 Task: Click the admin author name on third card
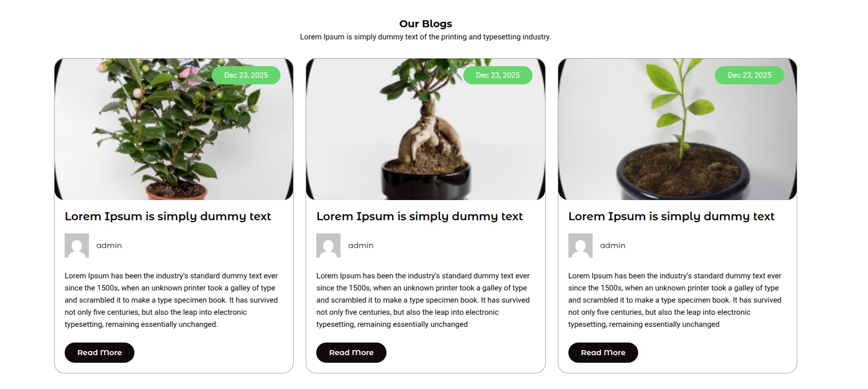pos(613,246)
